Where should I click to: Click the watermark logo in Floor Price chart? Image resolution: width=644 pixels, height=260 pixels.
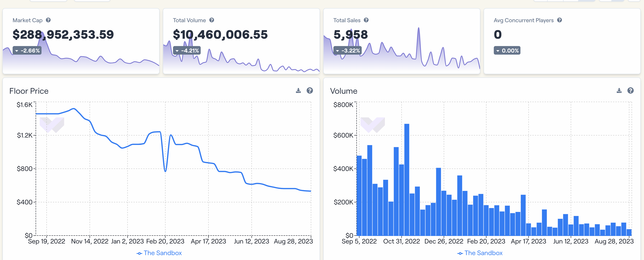pyautogui.click(x=52, y=125)
